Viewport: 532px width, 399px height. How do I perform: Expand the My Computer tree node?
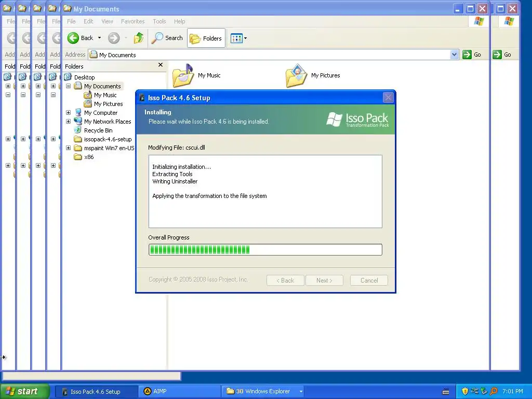coord(68,113)
